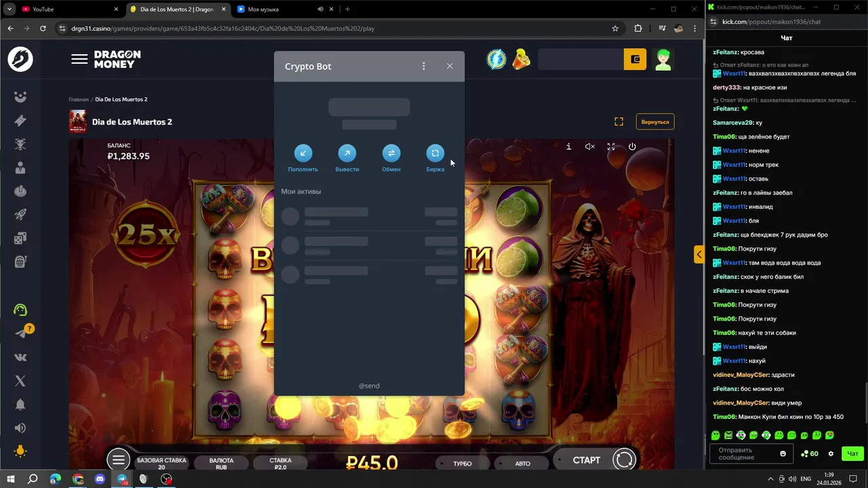
Task: Click the cornucopia rewards icon in header
Action: [x=521, y=60]
